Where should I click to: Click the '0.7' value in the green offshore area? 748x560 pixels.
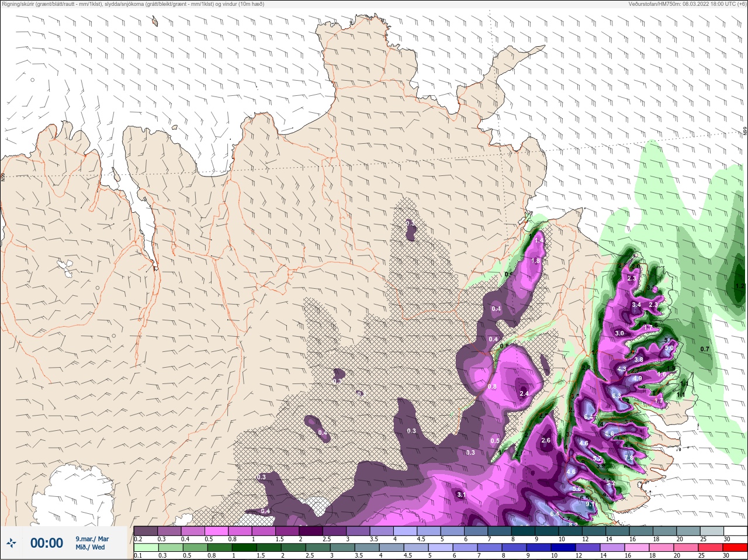click(x=705, y=350)
